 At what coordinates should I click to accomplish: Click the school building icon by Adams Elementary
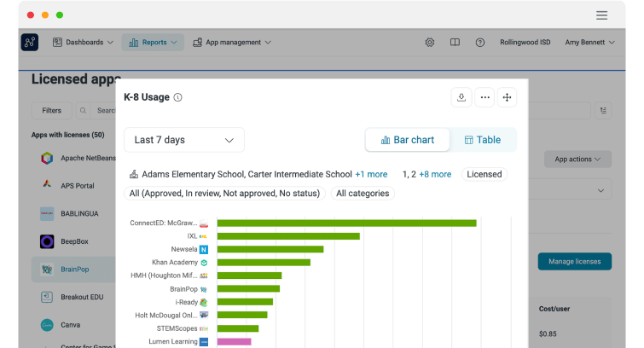[134, 174]
